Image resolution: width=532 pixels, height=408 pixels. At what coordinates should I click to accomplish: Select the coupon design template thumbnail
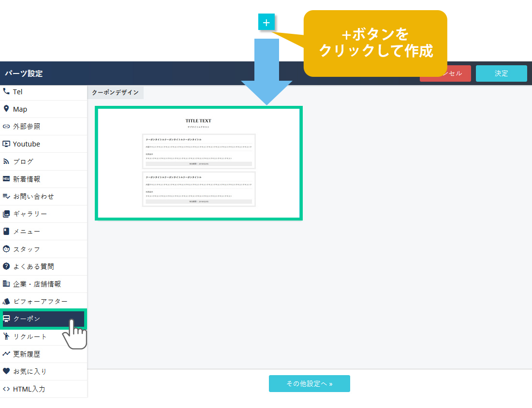coord(199,163)
